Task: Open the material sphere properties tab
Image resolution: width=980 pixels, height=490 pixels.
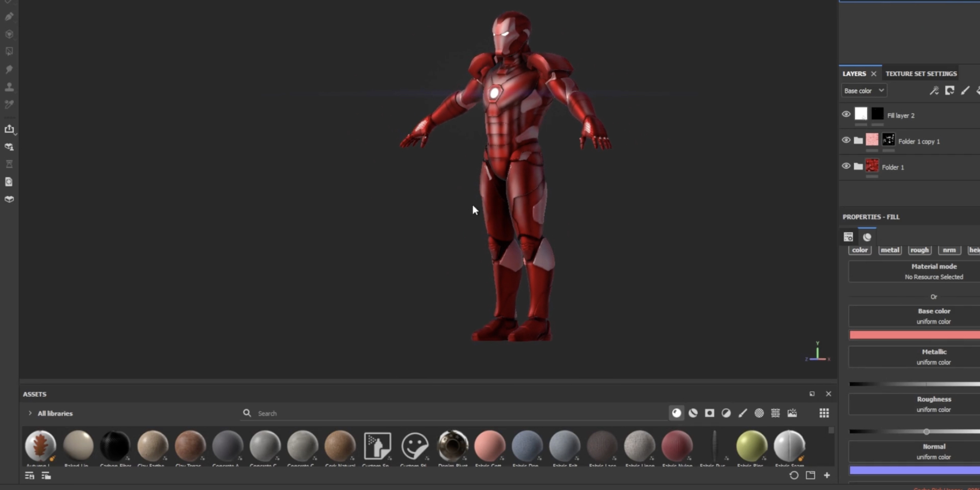Action: point(867,237)
